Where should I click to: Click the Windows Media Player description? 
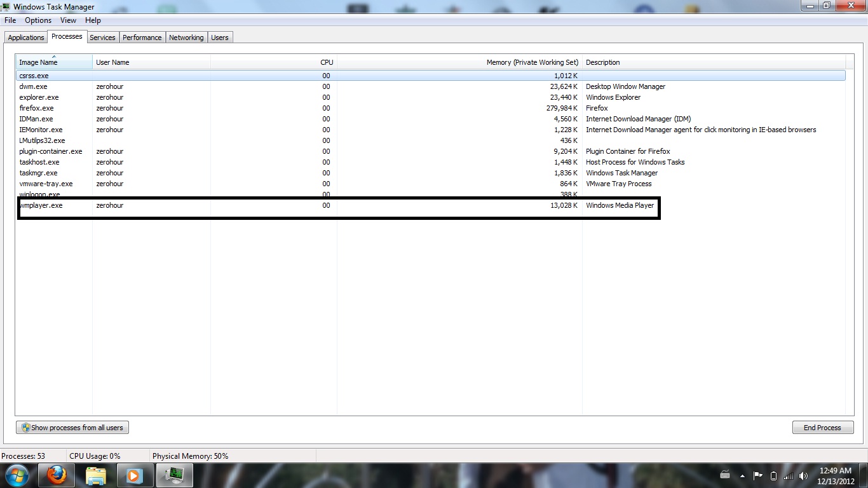point(620,205)
